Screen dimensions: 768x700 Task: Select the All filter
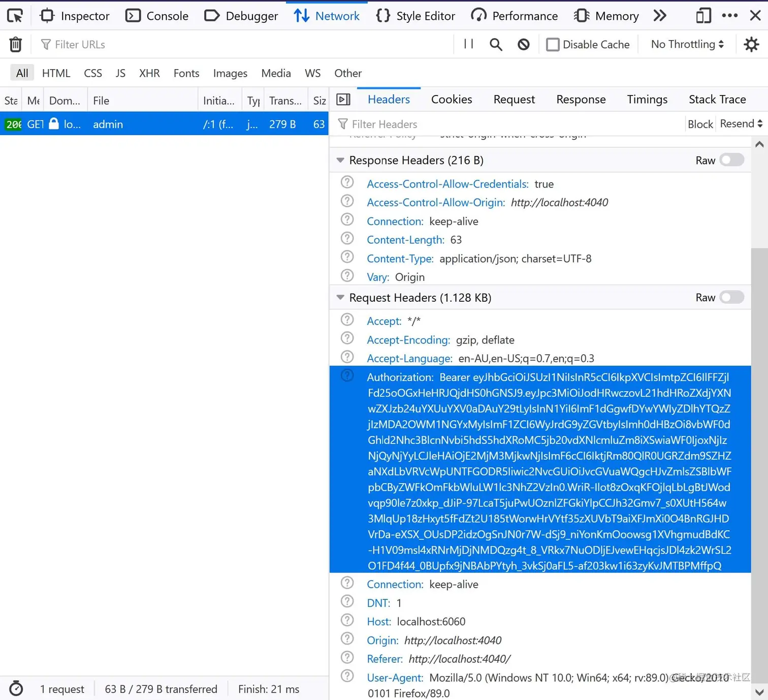click(x=22, y=73)
